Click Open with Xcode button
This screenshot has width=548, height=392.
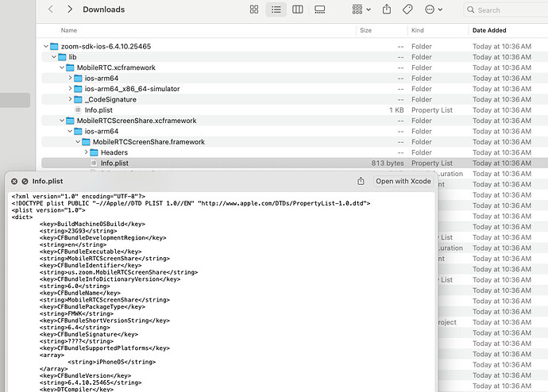click(x=403, y=181)
